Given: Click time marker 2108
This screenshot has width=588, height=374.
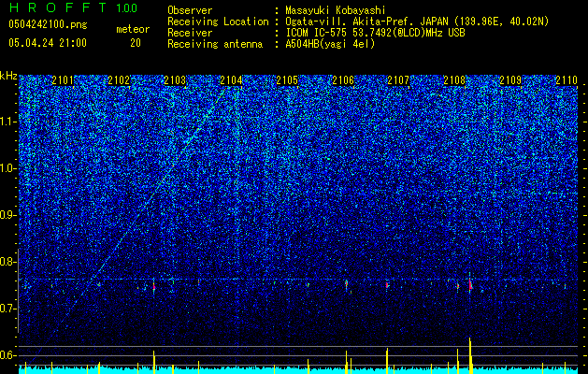Looking at the screenshot, I should click(x=454, y=80).
